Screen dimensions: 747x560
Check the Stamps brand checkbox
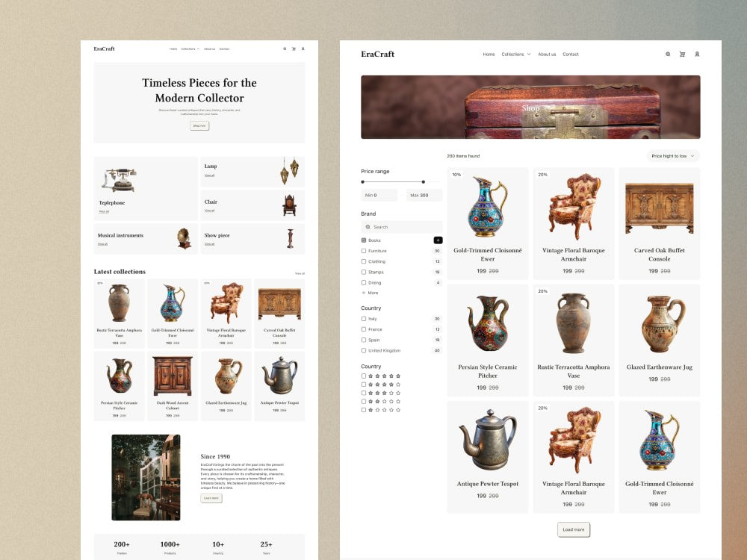click(364, 272)
